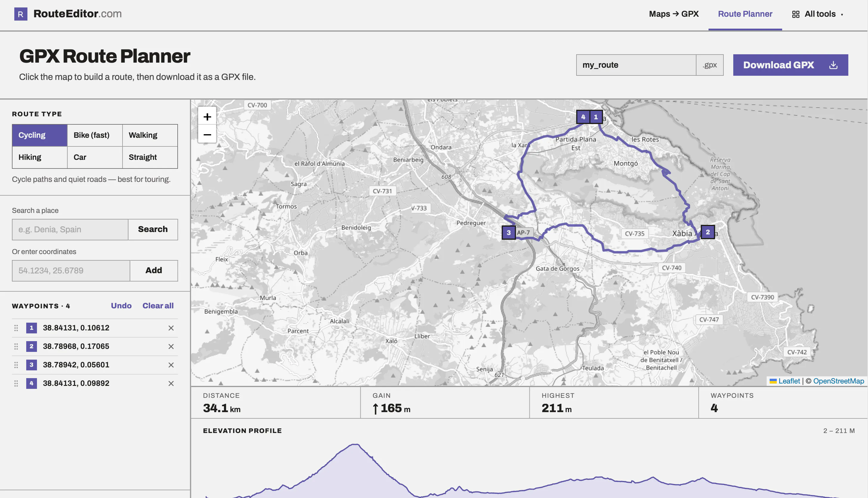Screen dimensions: 868x498
Task: Grab drag handle of waypoint 3
Action: tap(16, 365)
